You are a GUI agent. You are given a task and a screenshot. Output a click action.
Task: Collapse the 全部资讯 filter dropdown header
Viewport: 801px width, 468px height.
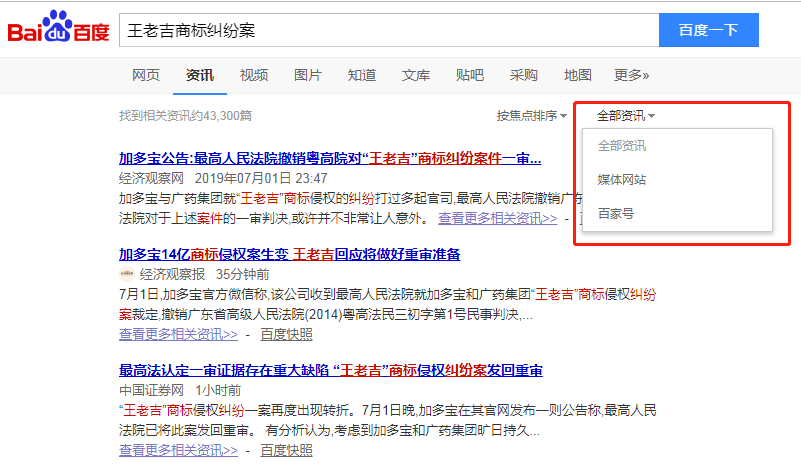[625, 116]
